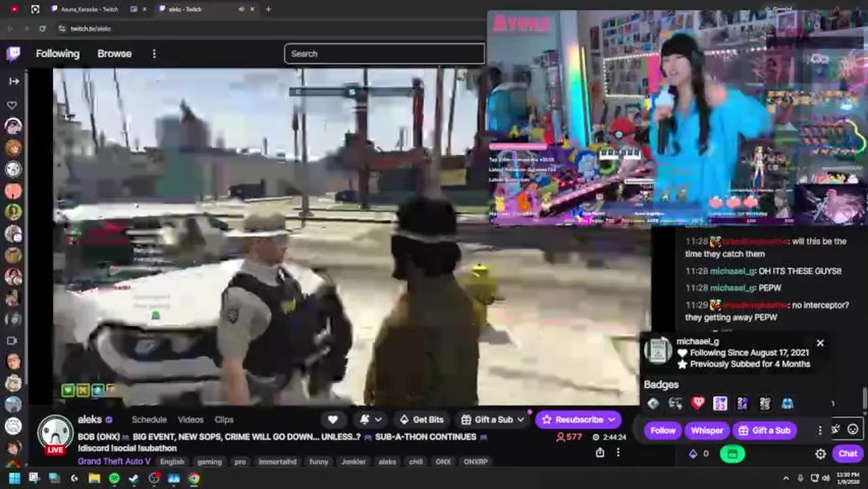Click the Resubscribe dropdown button
This screenshot has width=868, height=489.
(578, 420)
